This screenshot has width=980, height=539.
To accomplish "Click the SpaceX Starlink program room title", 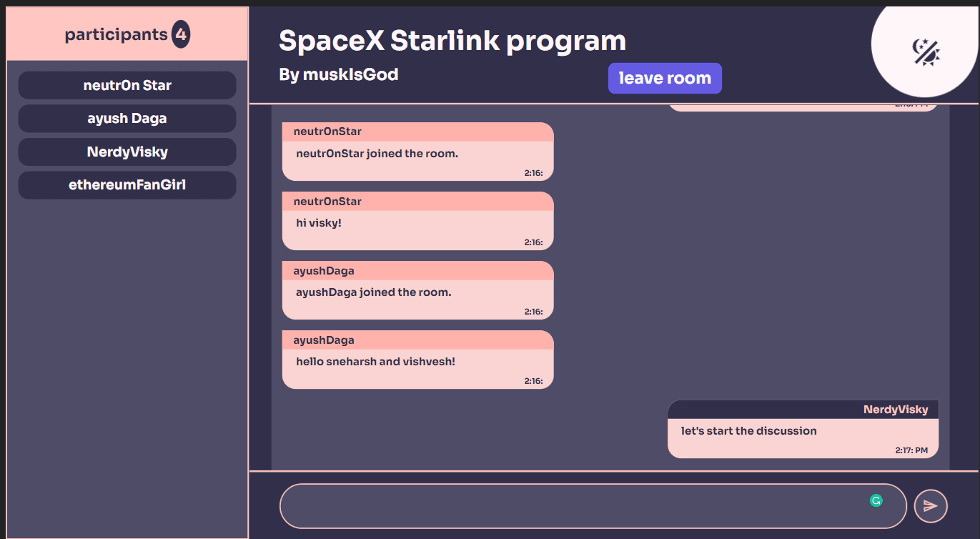I will pyautogui.click(x=452, y=41).
